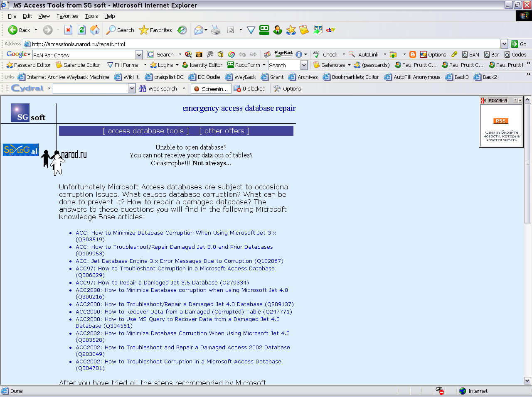Expand Google search box dropdown

tap(139, 55)
